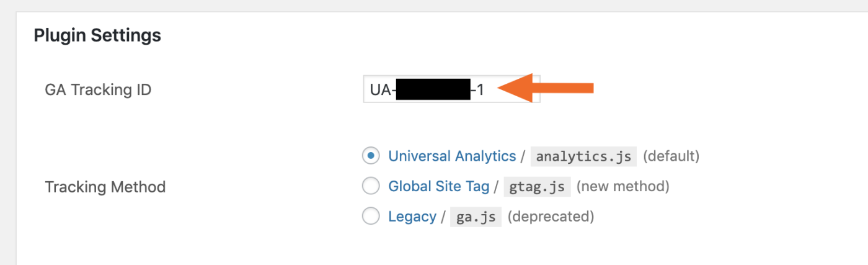This screenshot has height=265, width=868.
Task: Click the GA Tracking ID label
Action: coord(98,90)
